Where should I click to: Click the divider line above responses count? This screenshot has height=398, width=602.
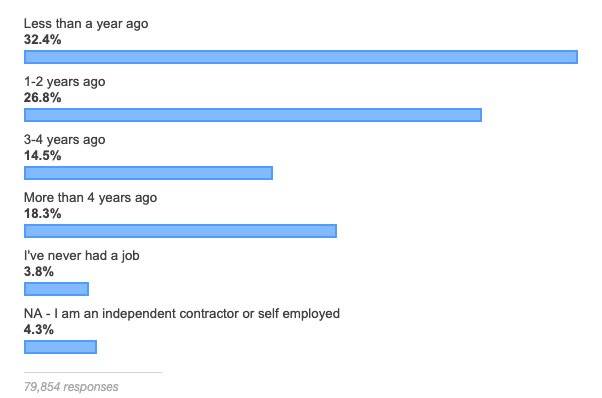93,372
